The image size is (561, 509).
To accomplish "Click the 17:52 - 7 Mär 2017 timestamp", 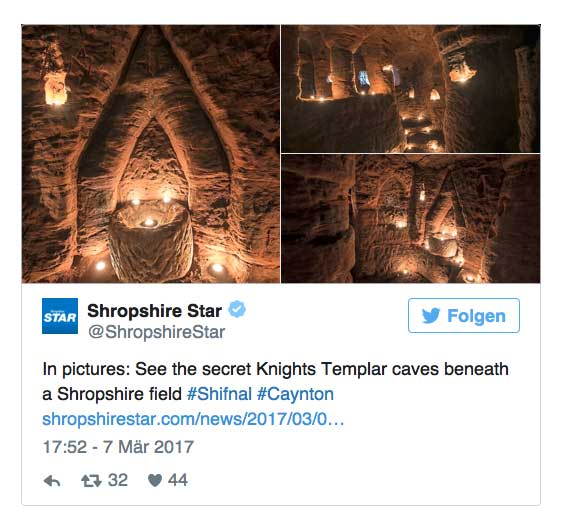I will [118, 447].
